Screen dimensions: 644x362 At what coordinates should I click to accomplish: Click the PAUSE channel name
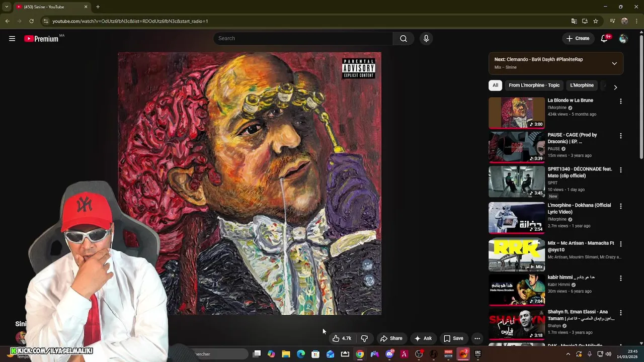click(553, 149)
